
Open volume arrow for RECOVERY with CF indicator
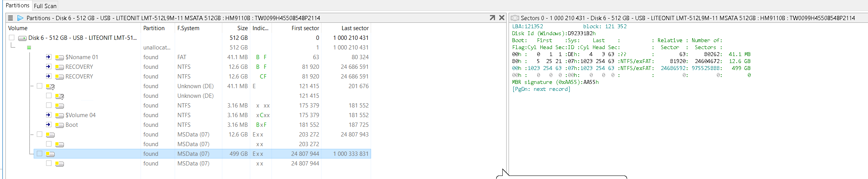48,76
